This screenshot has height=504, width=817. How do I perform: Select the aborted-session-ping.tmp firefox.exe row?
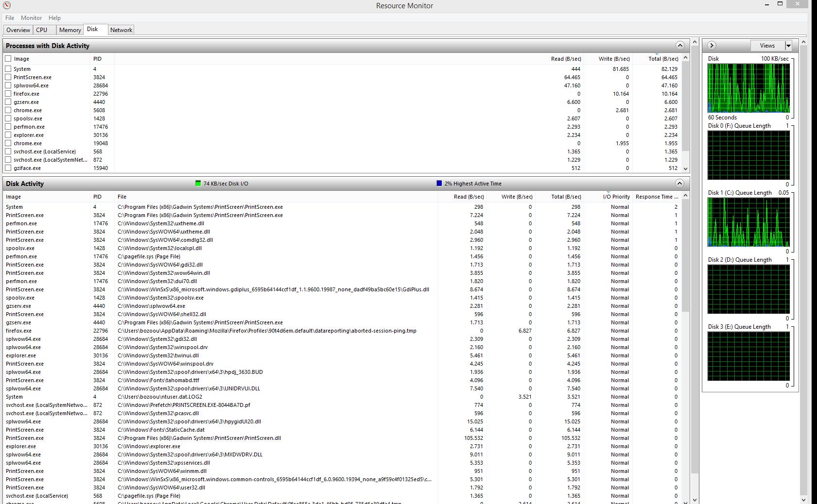(x=342, y=331)
